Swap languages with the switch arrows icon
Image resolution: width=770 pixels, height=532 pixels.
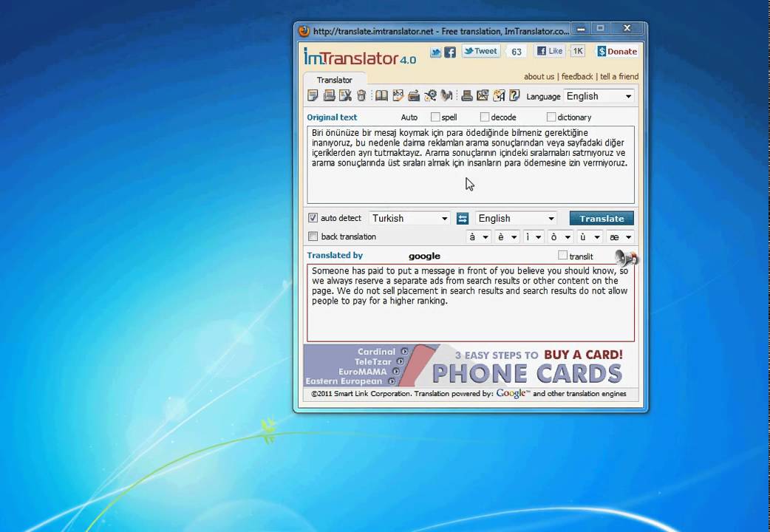click(463, 219)
